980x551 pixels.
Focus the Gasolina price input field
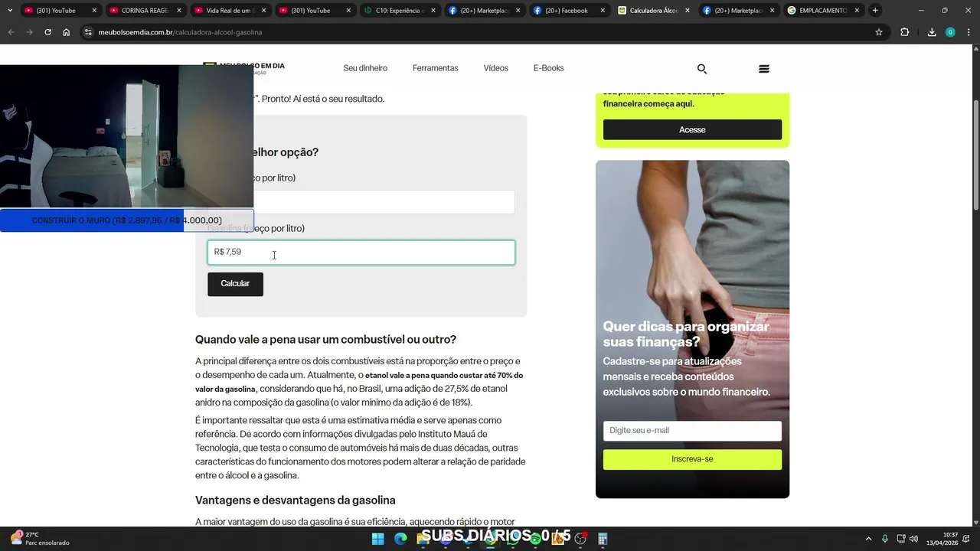361,253
